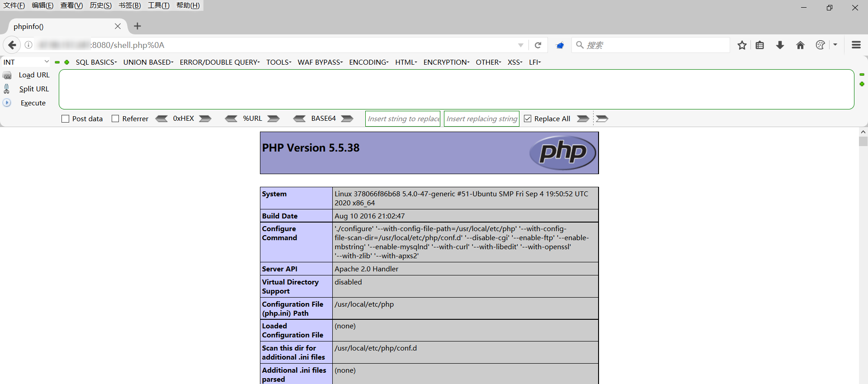
Task: Expand the OTHER menu
Action: tap(488, 62)
